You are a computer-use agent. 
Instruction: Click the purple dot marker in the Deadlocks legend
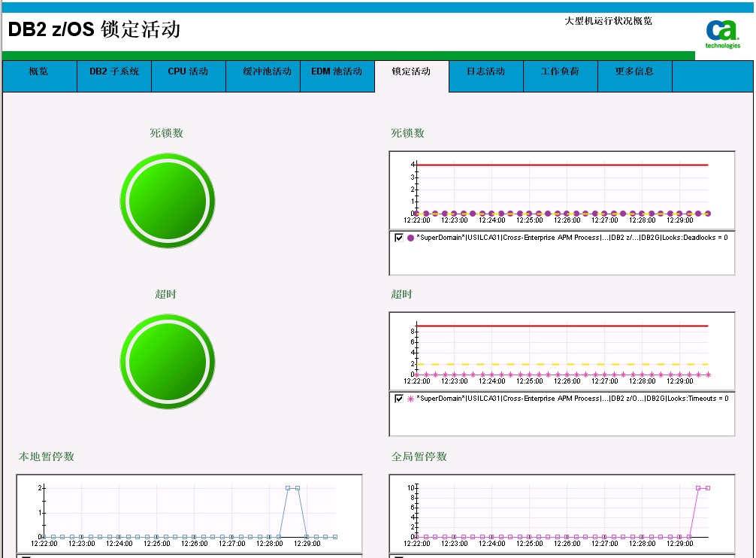[410, 238]
